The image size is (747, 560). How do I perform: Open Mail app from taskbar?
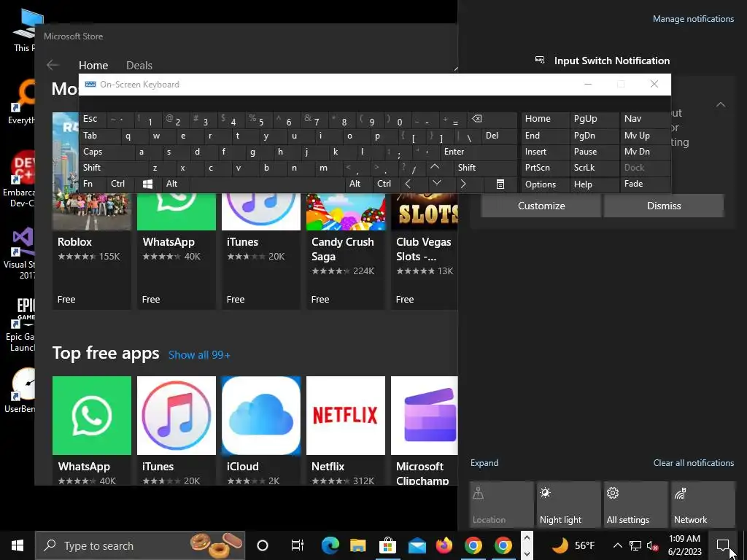416,545
